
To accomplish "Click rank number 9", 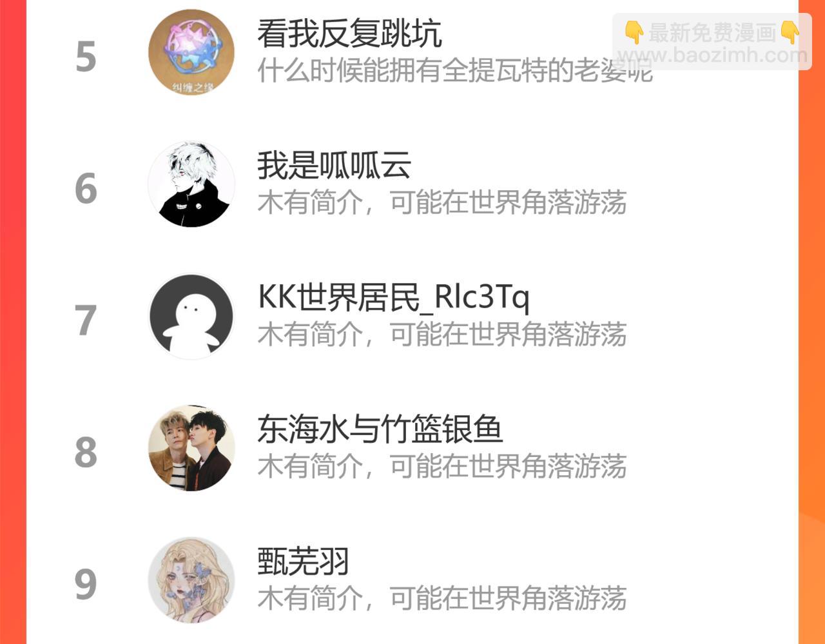I will click(x=86, y=585).
